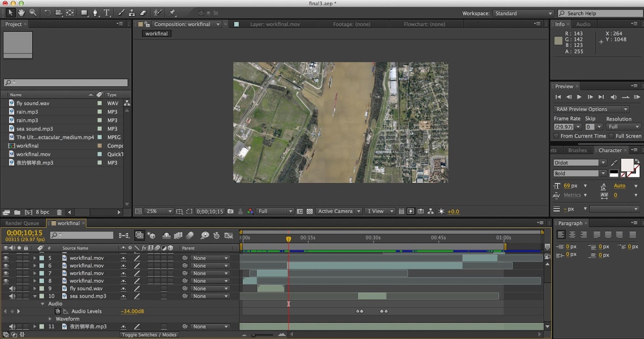
Task: Select the Zoom magnifier tool
Action: 33,13
